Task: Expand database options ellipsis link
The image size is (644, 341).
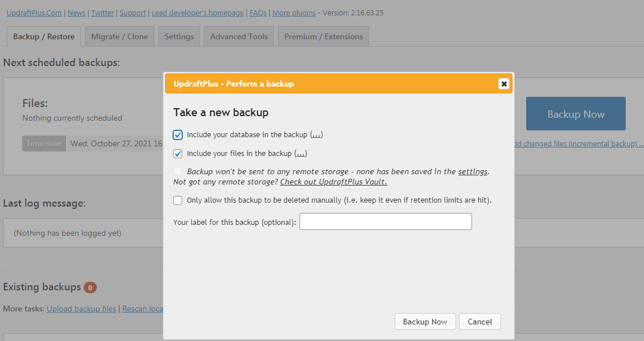Action: click(x=316, y=135)
